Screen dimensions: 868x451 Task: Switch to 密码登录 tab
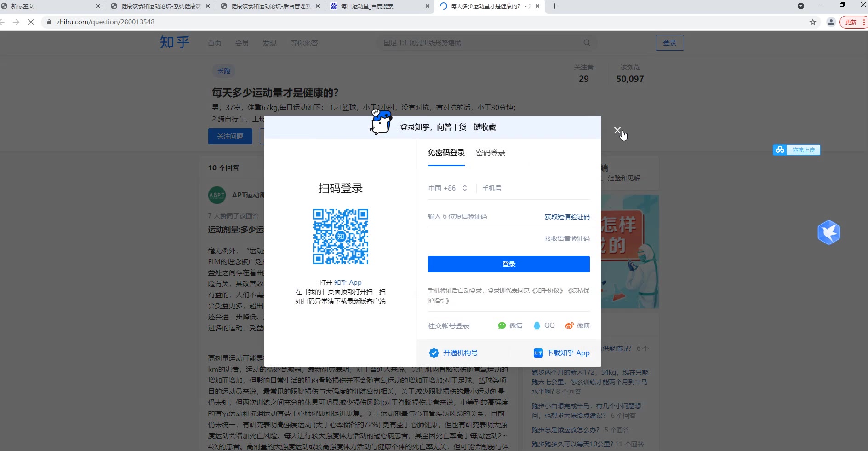491,153
